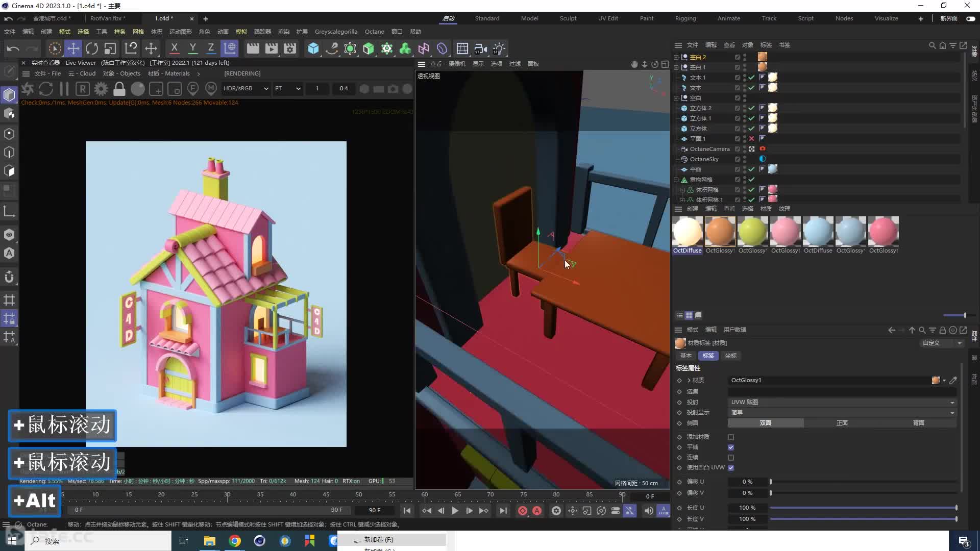Click the green volume builder icon
The width and height of the screenshot is (980, 551).
point(405,48)
